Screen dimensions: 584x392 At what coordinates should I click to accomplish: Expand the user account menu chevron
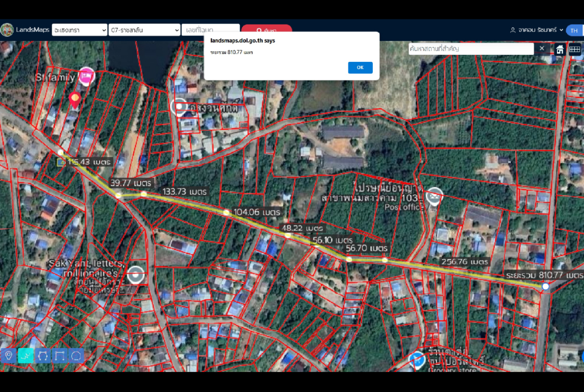click(561, 30)
